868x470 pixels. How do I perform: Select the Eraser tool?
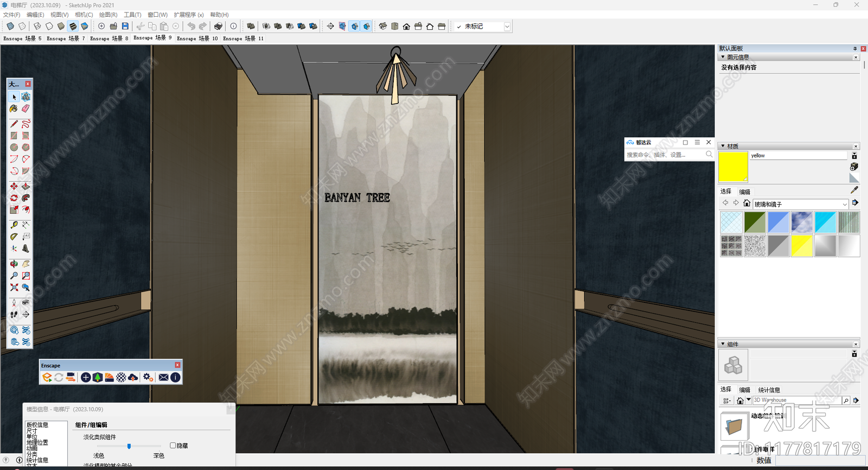point(25,109)
